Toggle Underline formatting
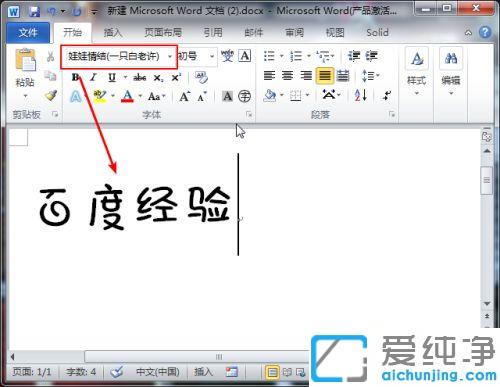 (112, 78)
